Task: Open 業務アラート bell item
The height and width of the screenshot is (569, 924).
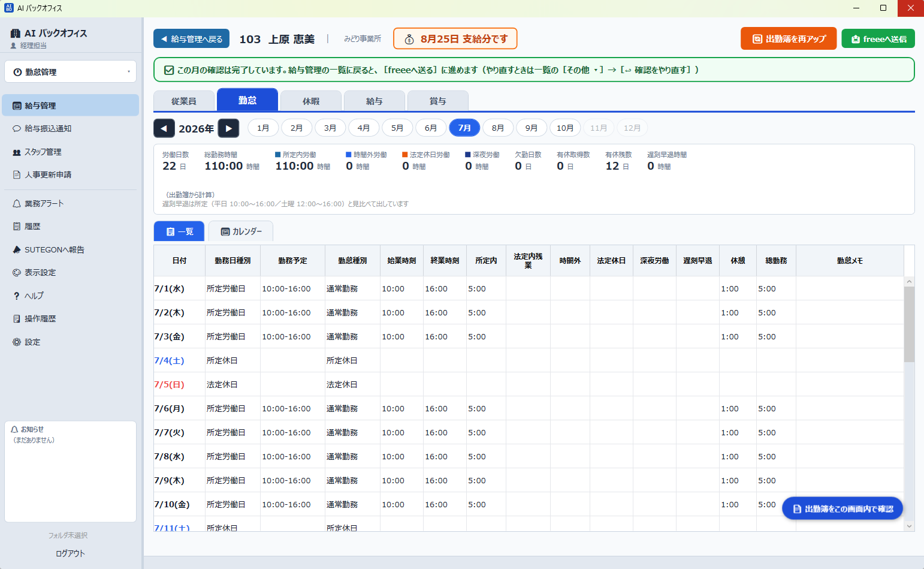Action: (71, 203)
